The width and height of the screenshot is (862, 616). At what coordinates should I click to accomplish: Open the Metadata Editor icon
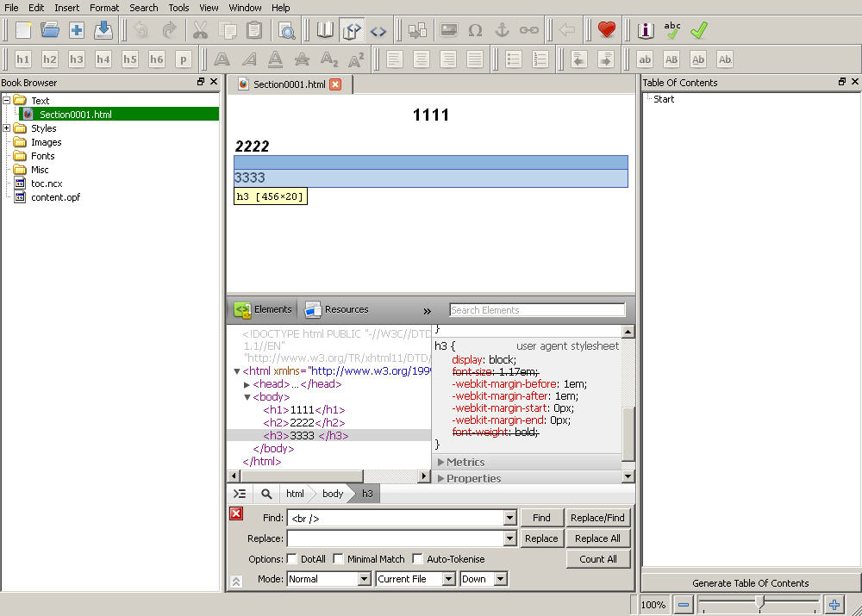click(x=646, y=30)
